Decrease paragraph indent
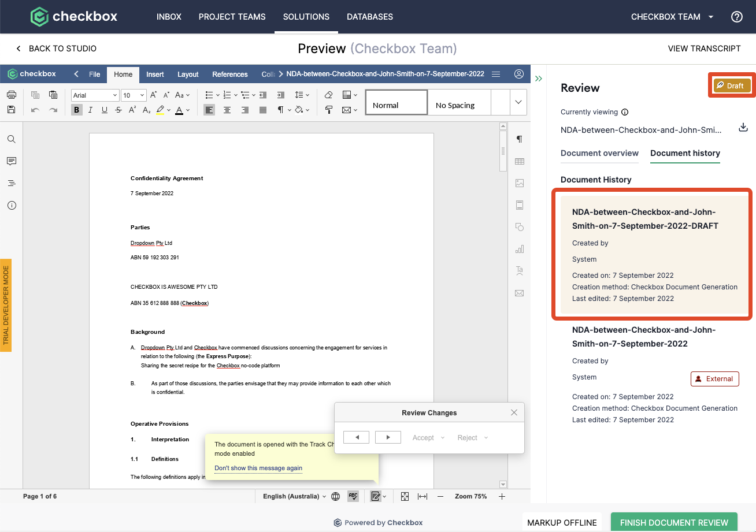The image size is (756, 532). click(263, 95)
